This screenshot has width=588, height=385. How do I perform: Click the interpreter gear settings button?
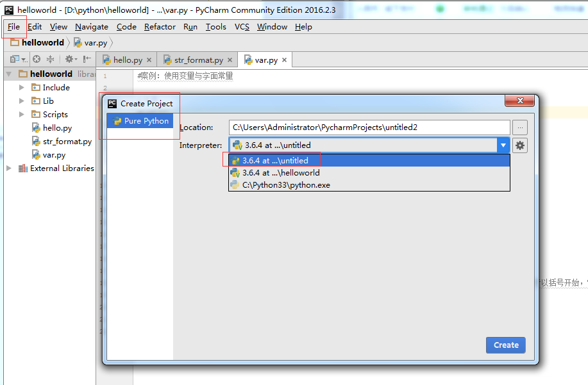pos(520,145)
